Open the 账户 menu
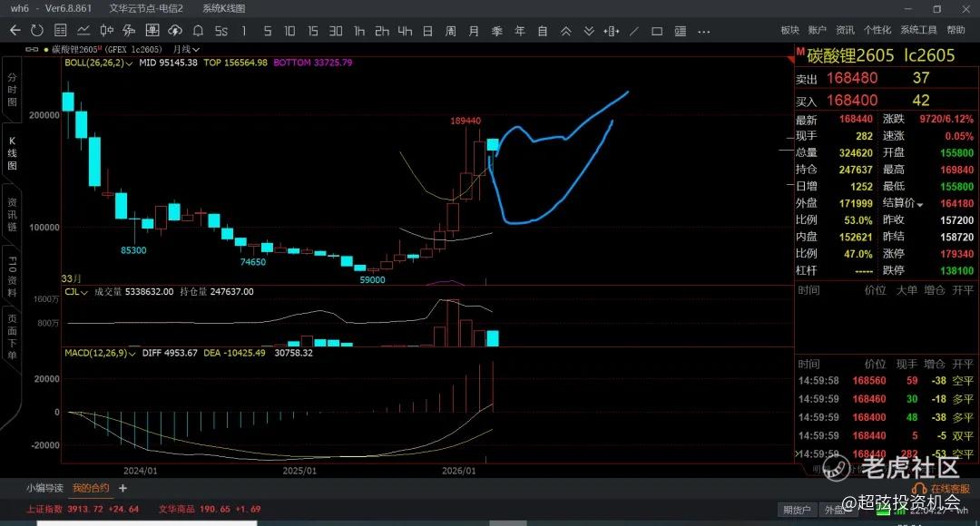The height and width of the screenshot is (526, 980). click(x=817, y=30)
